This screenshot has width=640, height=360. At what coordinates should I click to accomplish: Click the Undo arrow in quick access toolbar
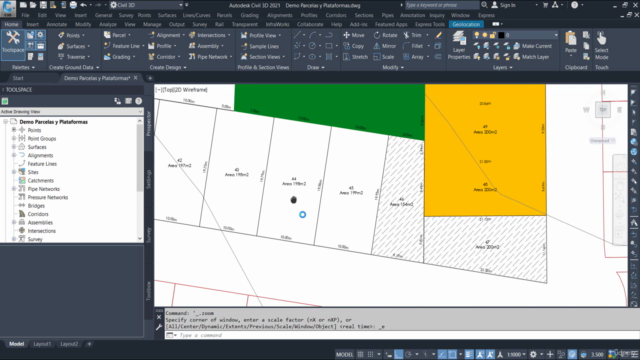(x=83, y=5)
